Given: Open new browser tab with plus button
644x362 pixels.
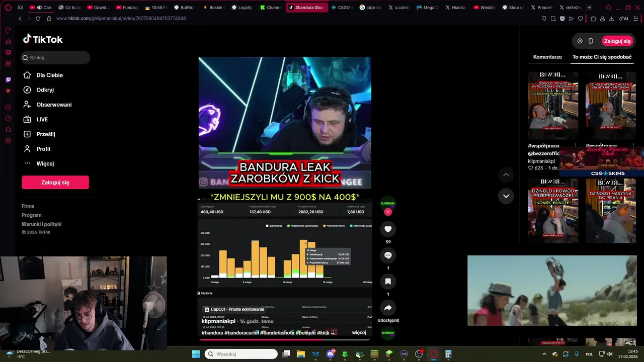Looking at the screenshot, I should click(x=589, y=8).
